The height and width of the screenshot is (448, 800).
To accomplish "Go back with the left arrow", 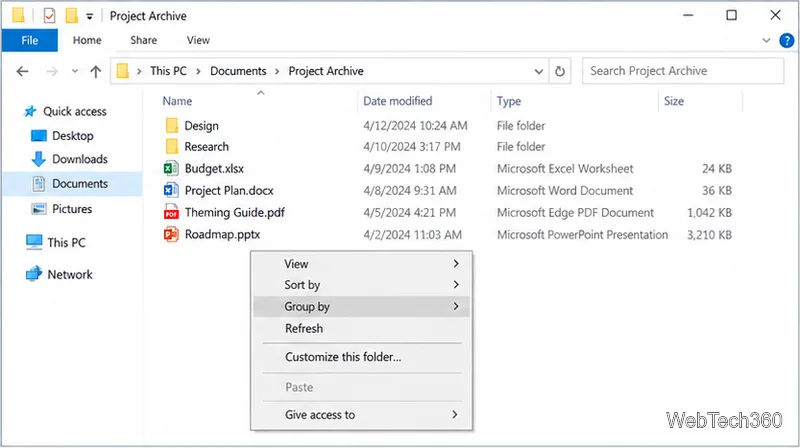I will pyautogui.click(x=22, y=71).
